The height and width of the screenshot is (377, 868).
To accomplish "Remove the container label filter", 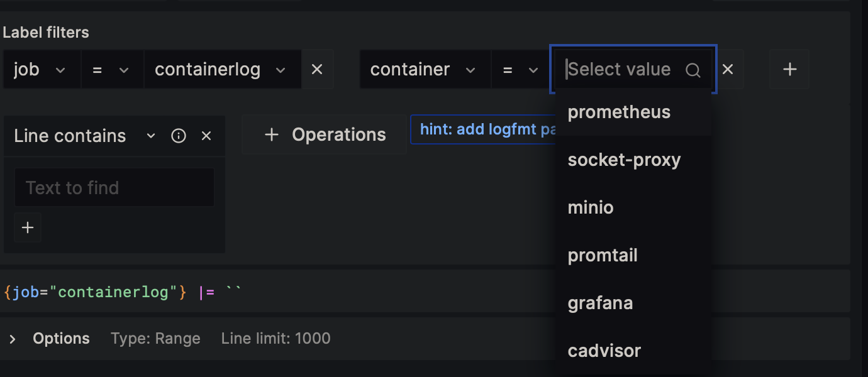I will click(x=728, y=69).
